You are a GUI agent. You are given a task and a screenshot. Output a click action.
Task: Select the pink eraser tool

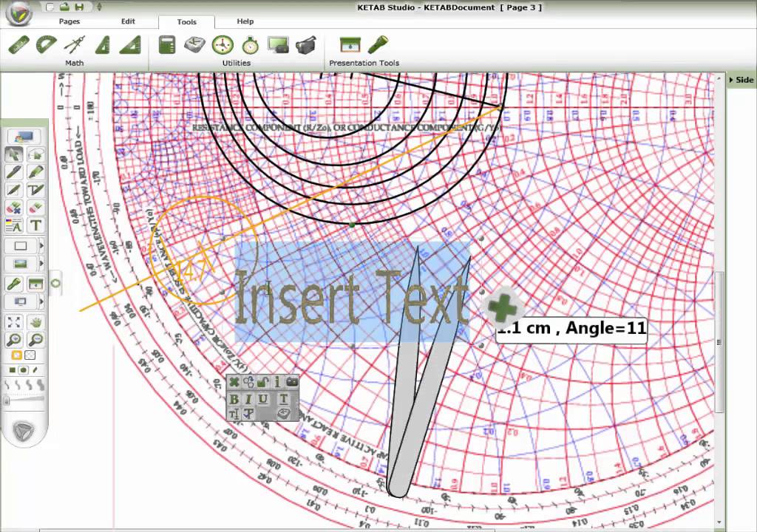coord(36,208)
